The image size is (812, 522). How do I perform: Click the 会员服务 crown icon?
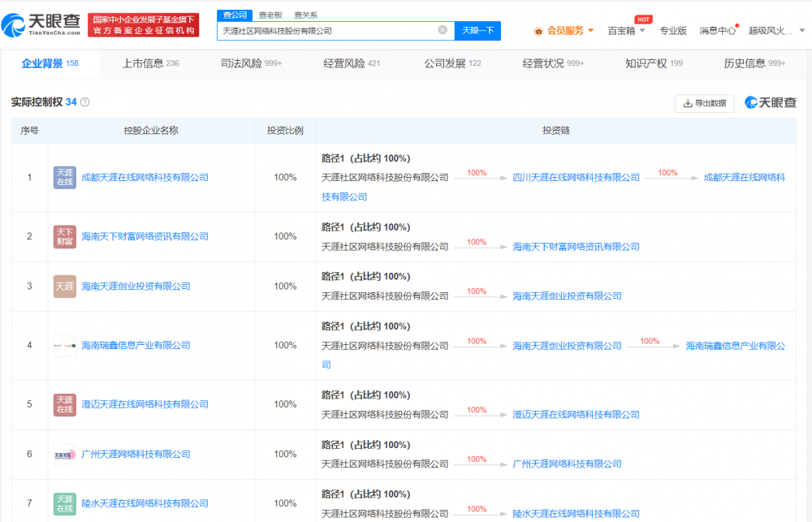(538, 31)
